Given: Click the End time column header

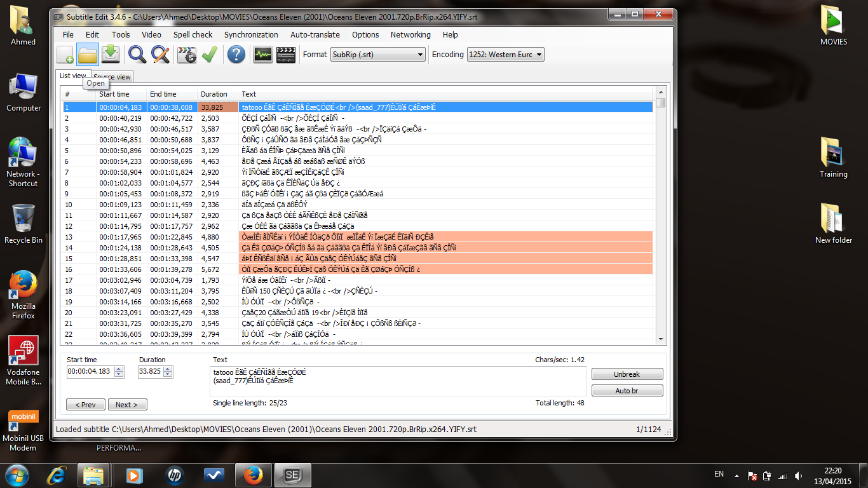Looking at the screenshot, I should point(172,94).
